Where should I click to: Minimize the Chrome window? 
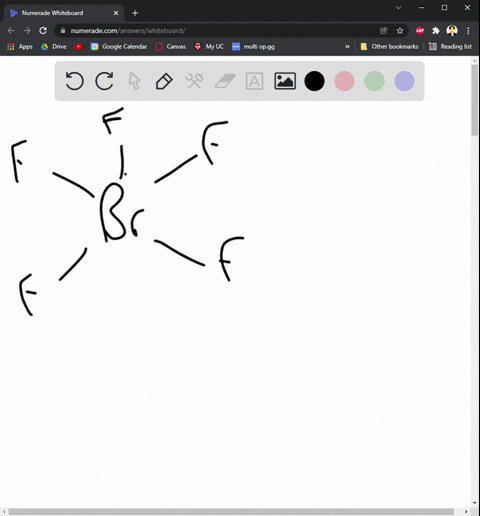click(x=421, y=7)
